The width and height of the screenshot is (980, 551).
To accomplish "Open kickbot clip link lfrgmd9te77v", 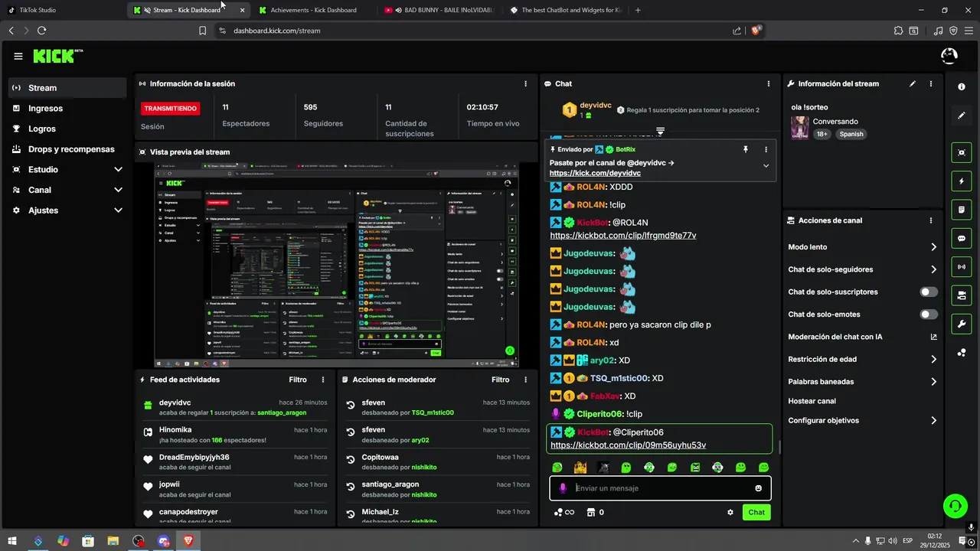I will [x=623, y=236].
